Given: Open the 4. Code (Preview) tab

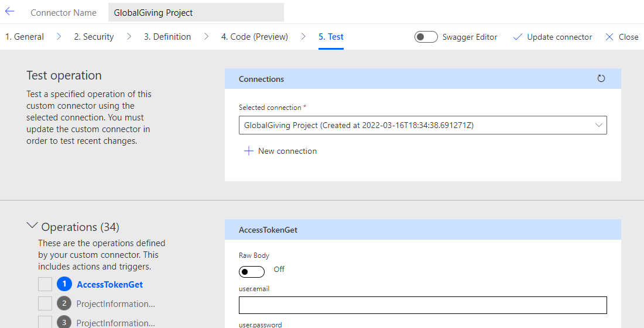Looking at the screenshot, I should tap(254, 36).
